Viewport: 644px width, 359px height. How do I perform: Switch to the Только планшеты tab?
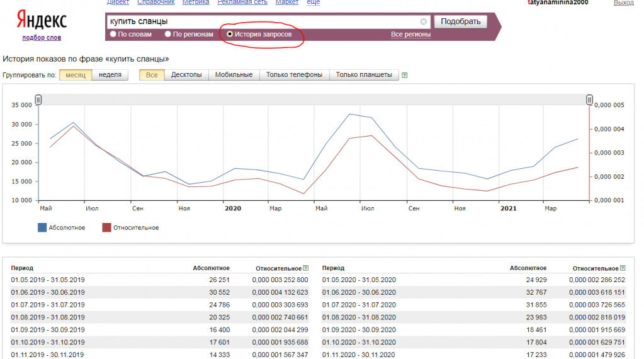364,75
